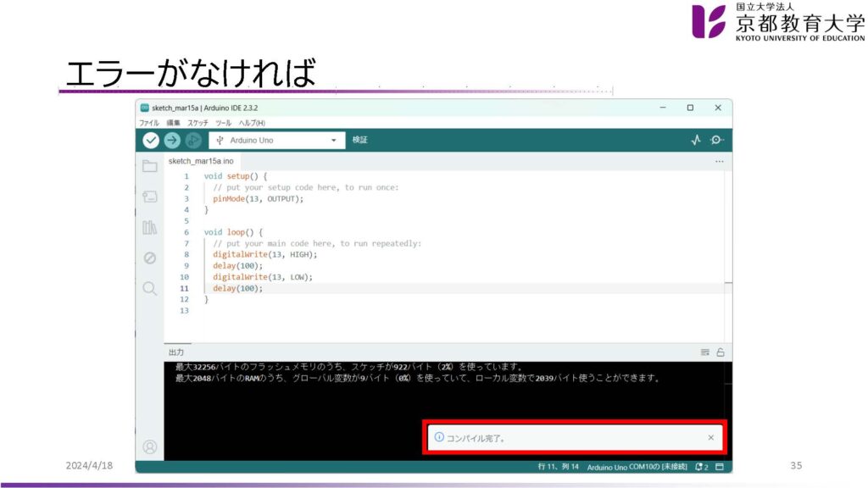Start the debugger from the toolbar

(x=193, y=141)
